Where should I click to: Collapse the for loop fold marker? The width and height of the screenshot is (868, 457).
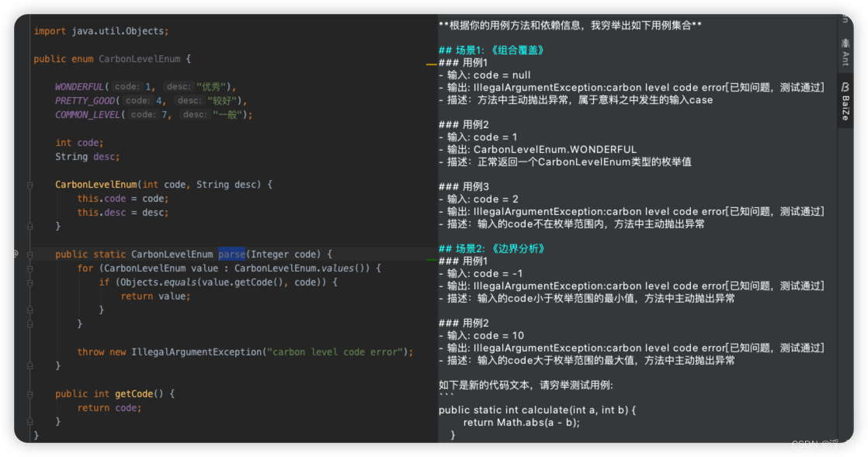click(30, 268)
